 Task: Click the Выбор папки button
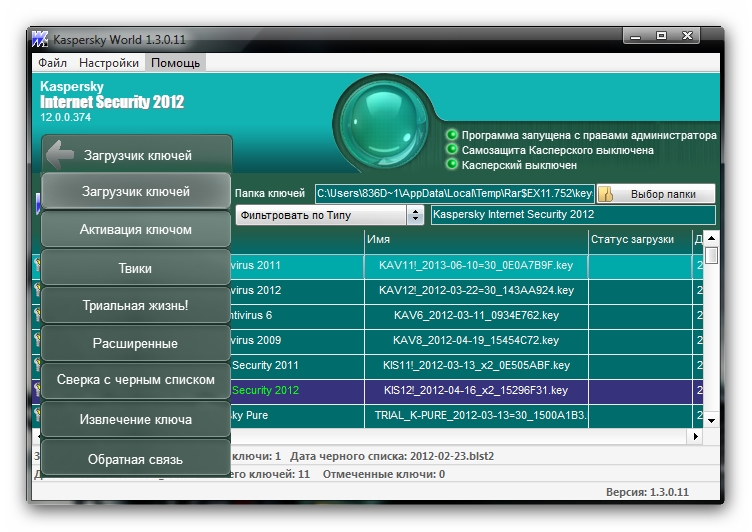(x=656, y=194)
